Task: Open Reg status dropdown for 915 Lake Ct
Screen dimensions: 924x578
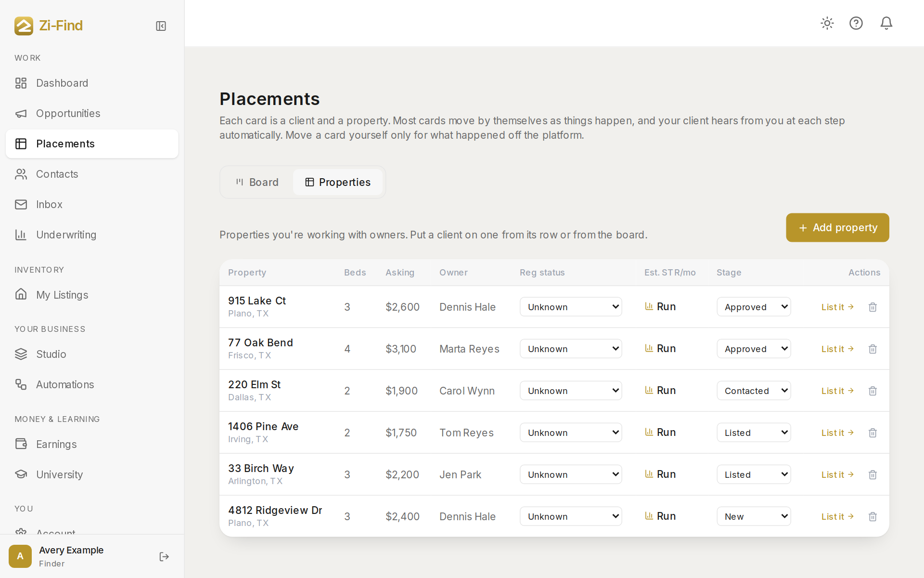Action: pyautogui.click(x=571, y=307)
